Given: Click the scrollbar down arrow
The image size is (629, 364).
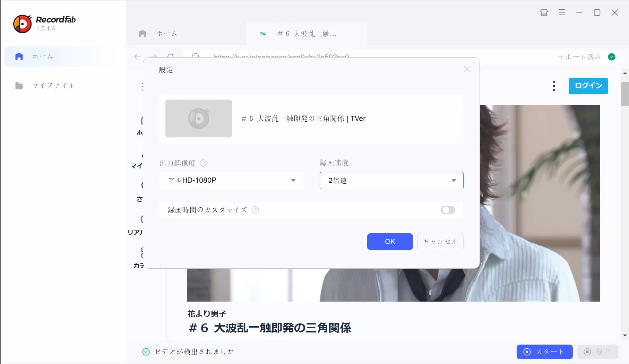Looking at the screenshot, I should (625, 336).
